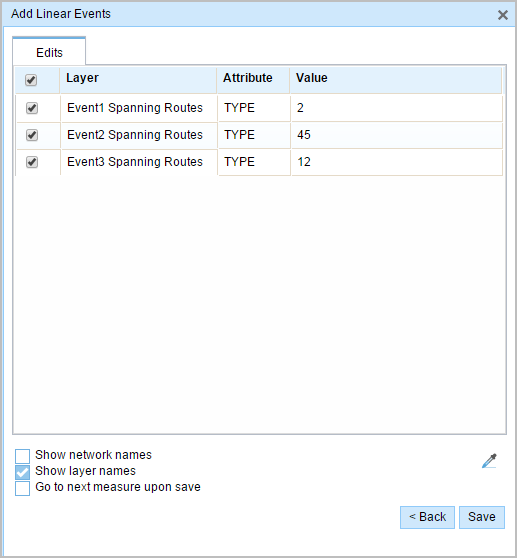Select the TYPE attribute cell for Event3
The width and height of the screenshot is (517, 558).
pos(254,162)
